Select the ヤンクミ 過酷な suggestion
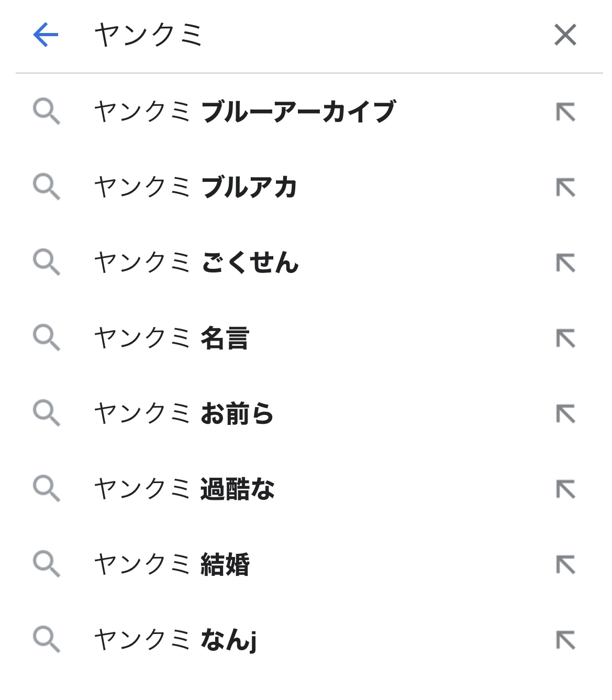The height and width of the screenshot is (700, 612). tap(184, 489)
